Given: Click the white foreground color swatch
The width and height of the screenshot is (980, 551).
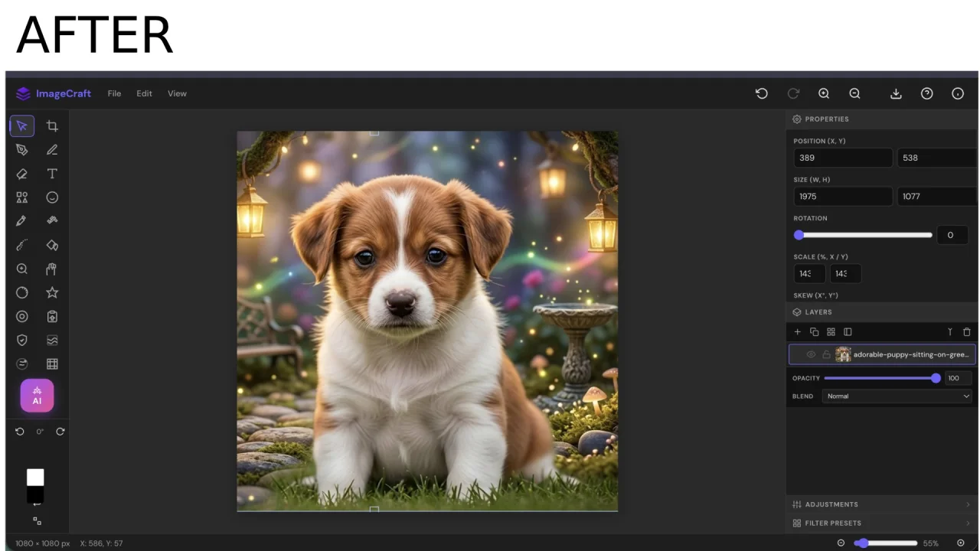Looking at the screenshot, I should click(35, 478).
